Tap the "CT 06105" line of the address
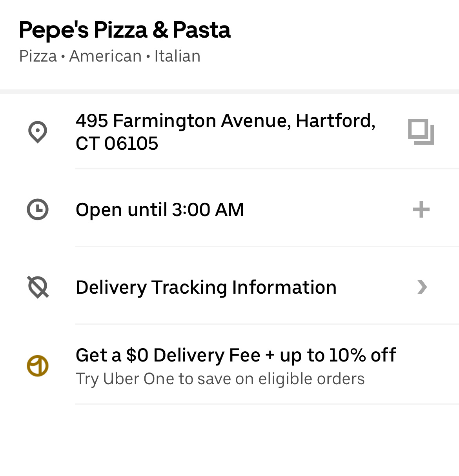Image resolution: width=459 pixels, height=476 pixels. tap(117, 144)
